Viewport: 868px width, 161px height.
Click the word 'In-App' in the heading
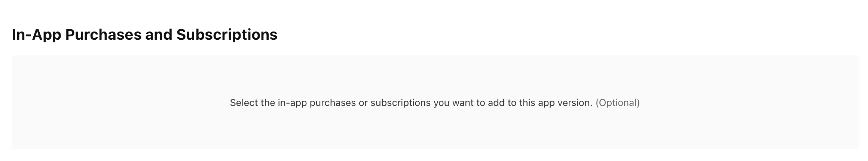point(36,35)
